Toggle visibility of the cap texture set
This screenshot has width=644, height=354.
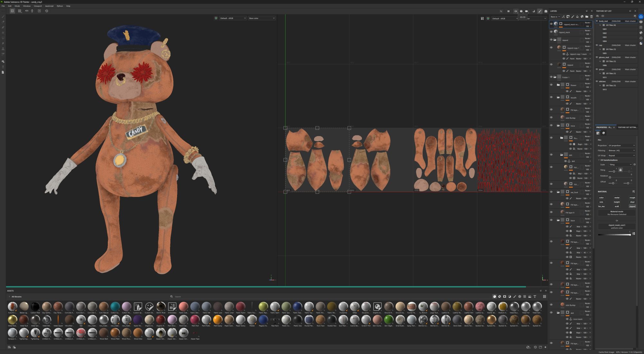tap(597, 45)
